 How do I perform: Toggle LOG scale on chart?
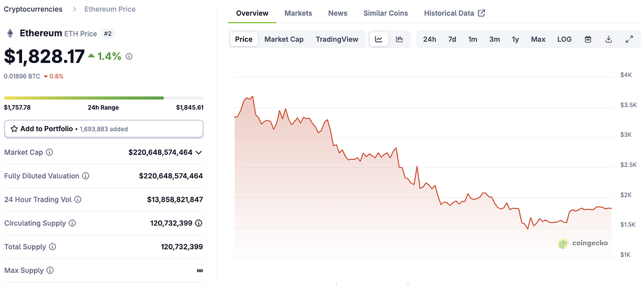564,39
